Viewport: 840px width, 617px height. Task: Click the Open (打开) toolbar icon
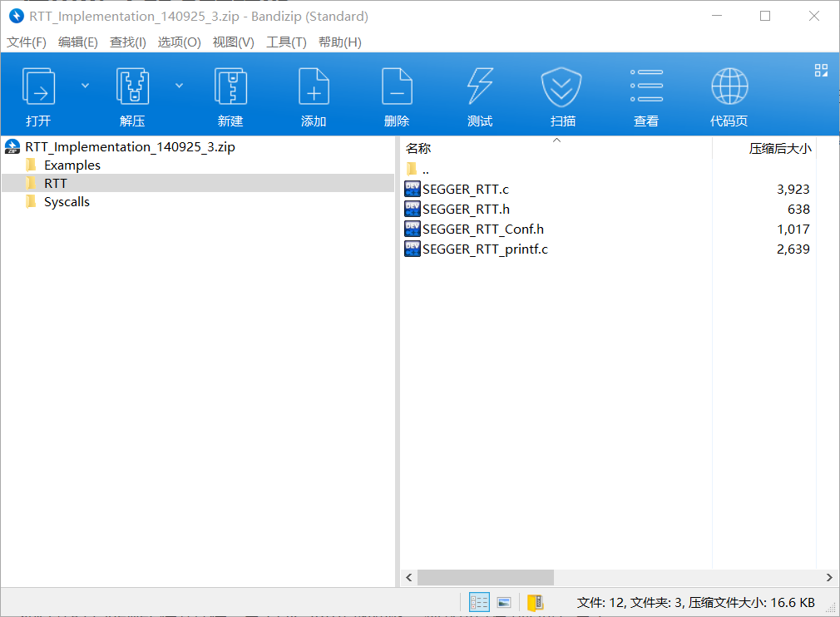(38, 86)
